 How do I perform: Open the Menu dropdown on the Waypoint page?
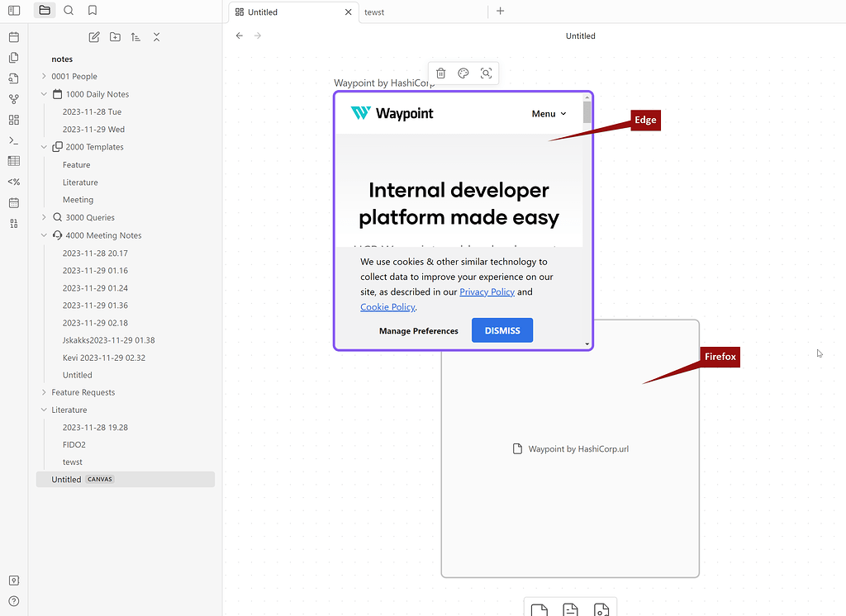pyautogui.click(x=548, y=113)
